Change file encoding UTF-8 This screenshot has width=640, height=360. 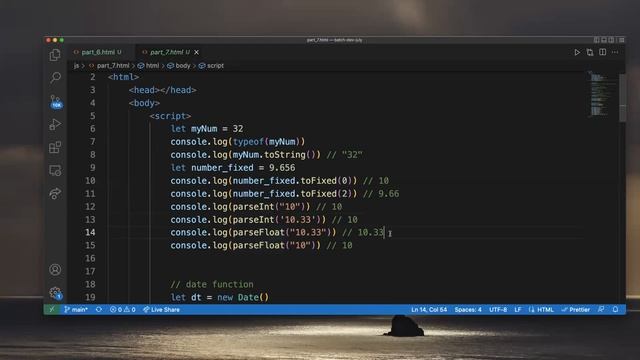coord(498,309)
